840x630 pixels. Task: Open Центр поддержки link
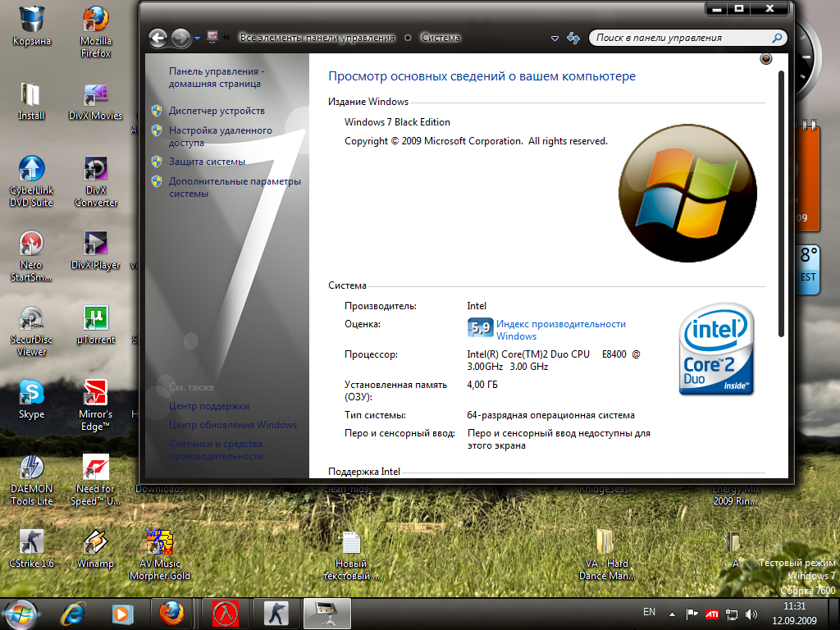point(209,406)
